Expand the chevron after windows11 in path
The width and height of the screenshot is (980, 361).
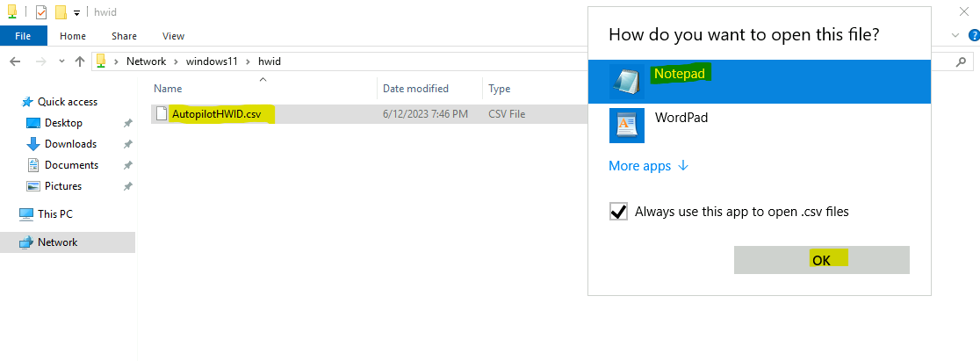[x=248, y=61]
